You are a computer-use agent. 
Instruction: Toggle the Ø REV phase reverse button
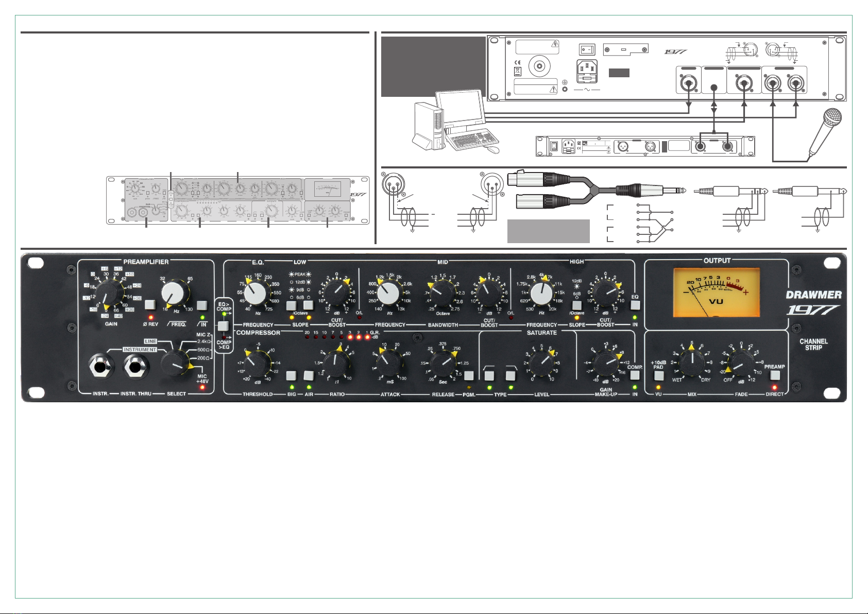point(150,304)
